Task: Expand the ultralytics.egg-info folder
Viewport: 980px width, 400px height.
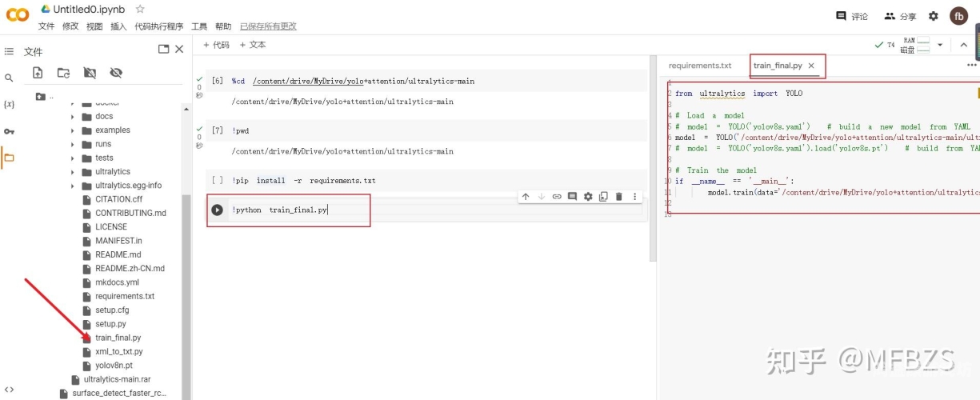Action: click(x=72, y=186)
